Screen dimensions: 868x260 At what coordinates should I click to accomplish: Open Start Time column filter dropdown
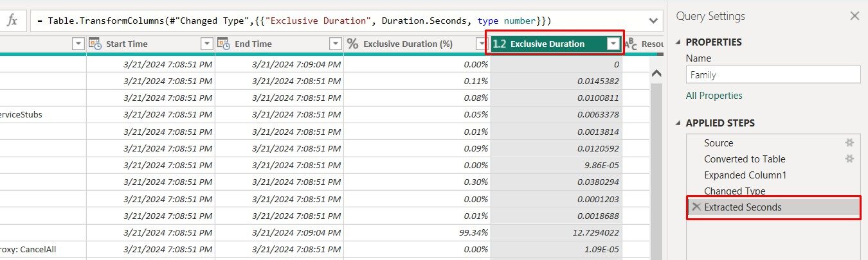[x=207, y=44]
